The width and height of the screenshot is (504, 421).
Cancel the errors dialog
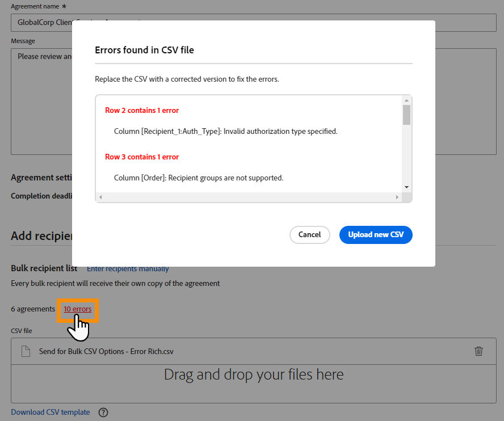point(309,234)
